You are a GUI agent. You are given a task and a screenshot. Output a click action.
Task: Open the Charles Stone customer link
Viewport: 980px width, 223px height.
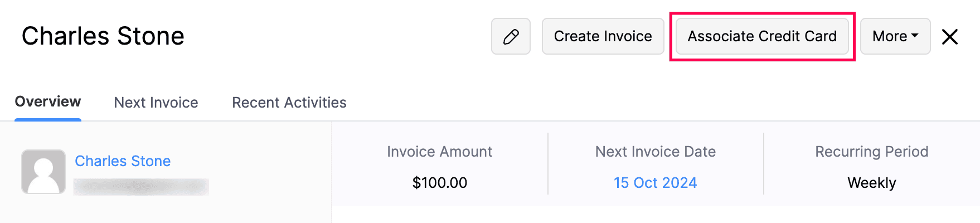click(123, 161)
